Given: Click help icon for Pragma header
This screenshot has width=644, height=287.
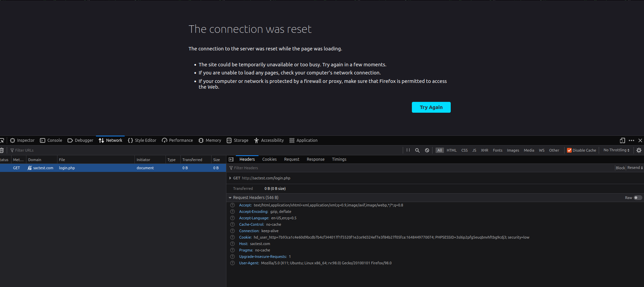Looking at the screenshot, I should pos(232,250).
